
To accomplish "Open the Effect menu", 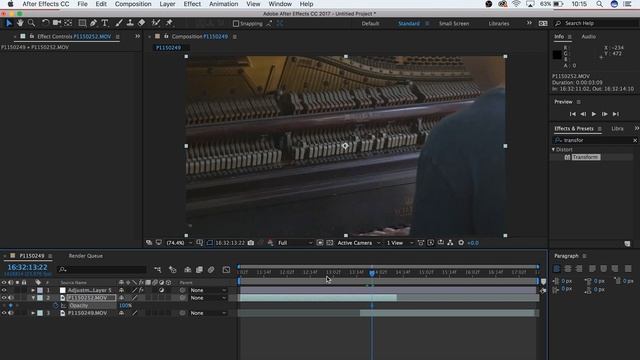I will tap(192, 4).
